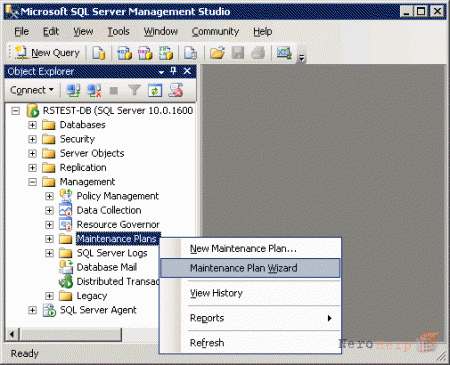The height and width of the screenshot is (365, 450).
Task: Select the Management tree item
Action: [87, 182]
